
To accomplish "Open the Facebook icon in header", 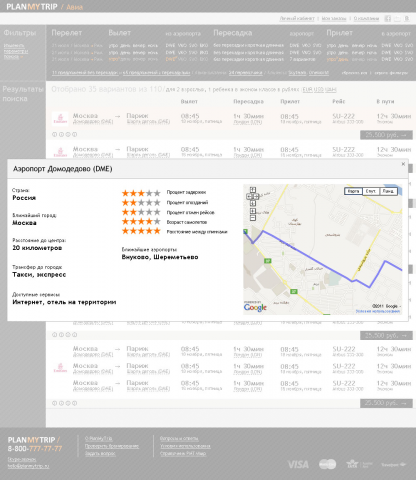I will click(x=388, y=19).
